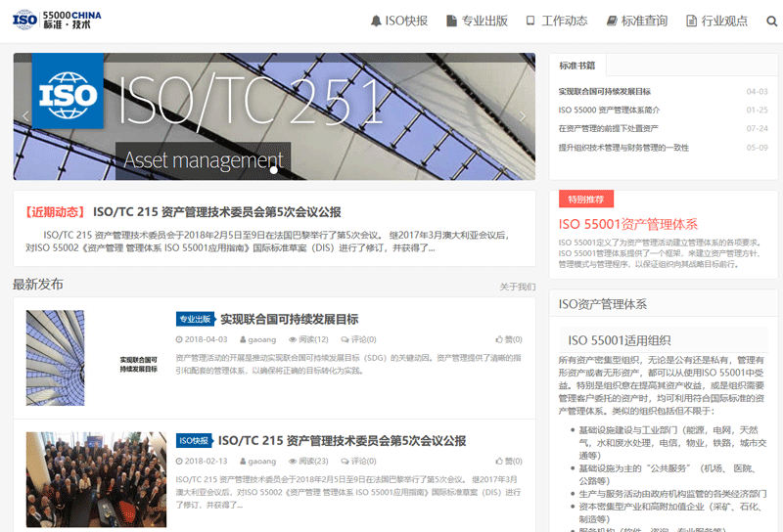The height and width of the screenshot is (532, 783).
Task: Open sidebar link 在资产管理的前提下处置资产
Action: point(608,128)
